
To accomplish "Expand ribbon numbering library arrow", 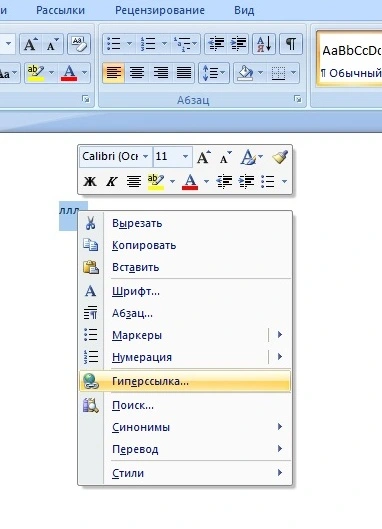I will point(164,44).
